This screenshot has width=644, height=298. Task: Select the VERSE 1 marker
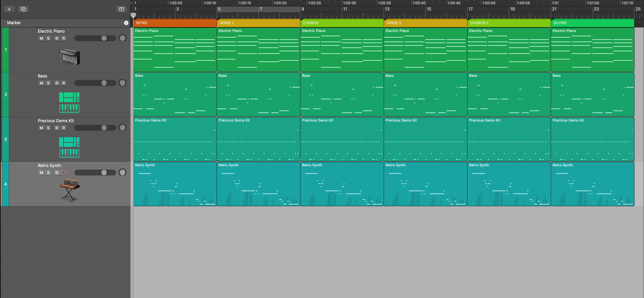(x=258, y=23)
